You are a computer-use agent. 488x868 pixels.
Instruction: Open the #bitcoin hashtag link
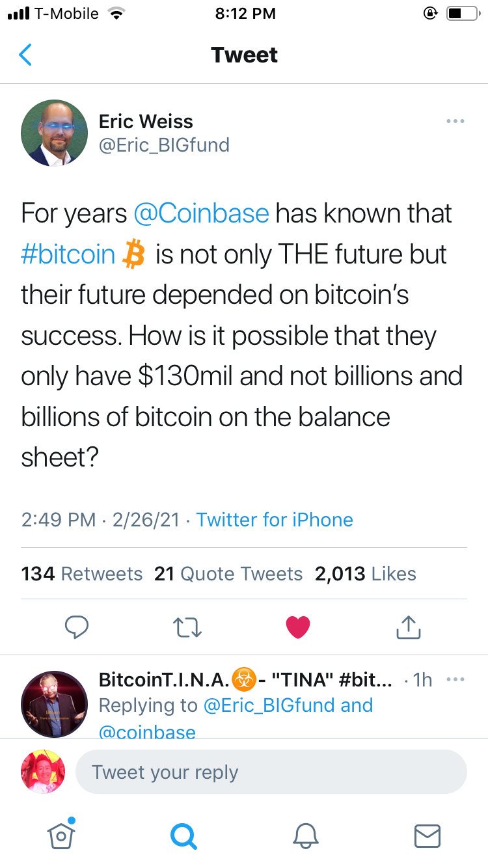68,254
